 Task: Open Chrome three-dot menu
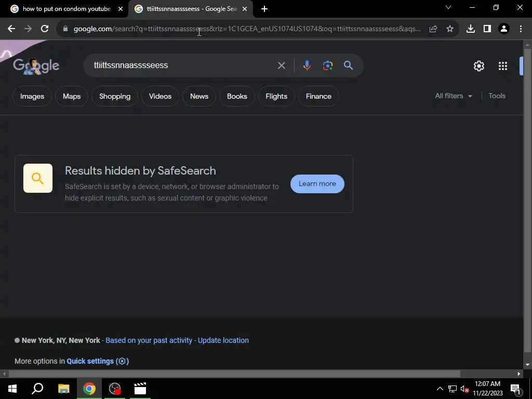click(521, 29)
